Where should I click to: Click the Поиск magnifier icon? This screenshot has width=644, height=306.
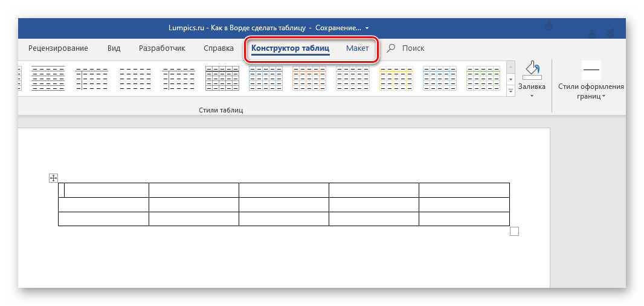(x=391, y=48)
